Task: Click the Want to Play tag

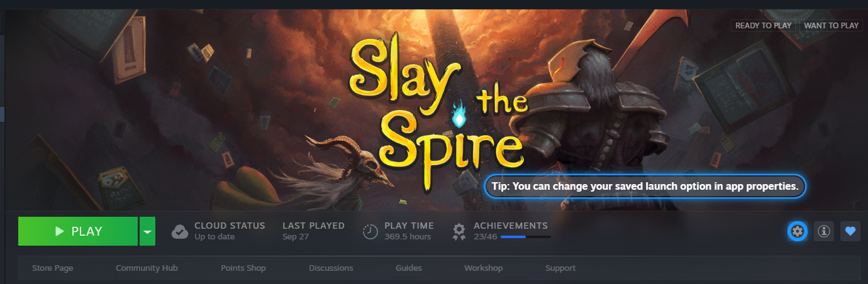Action: [x=831, y=26]
